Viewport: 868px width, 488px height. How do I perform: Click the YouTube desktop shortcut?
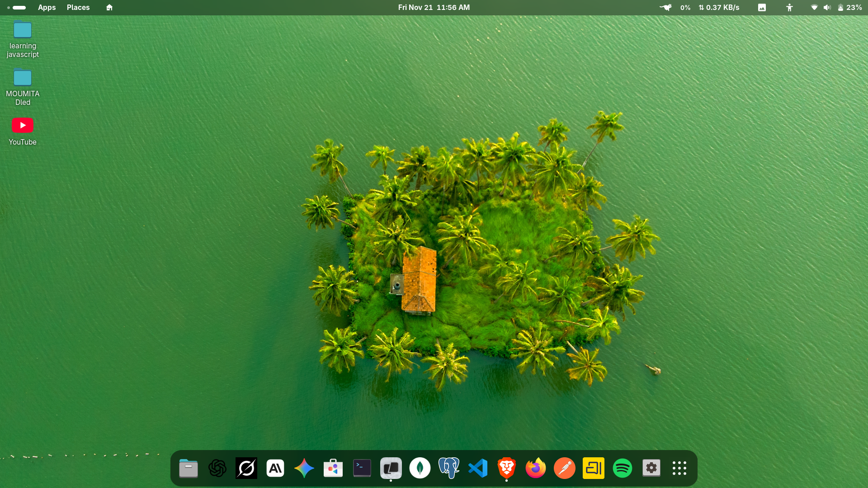(23, 126)
